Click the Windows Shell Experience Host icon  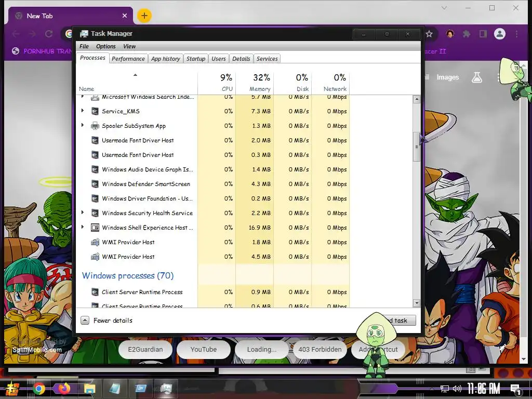[95, 228]
